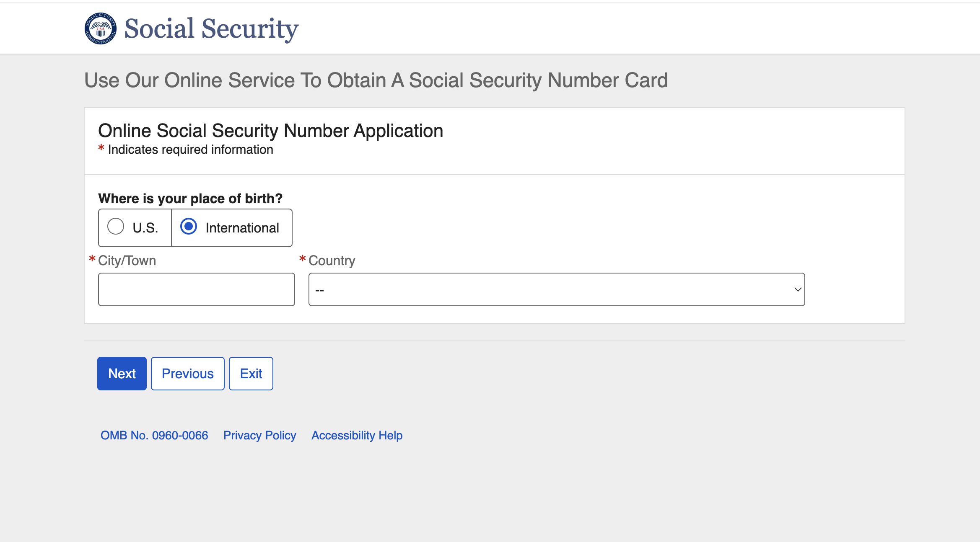Click the Next button
The width and height of the screenshot is (980, 542).
pos(122,374)
